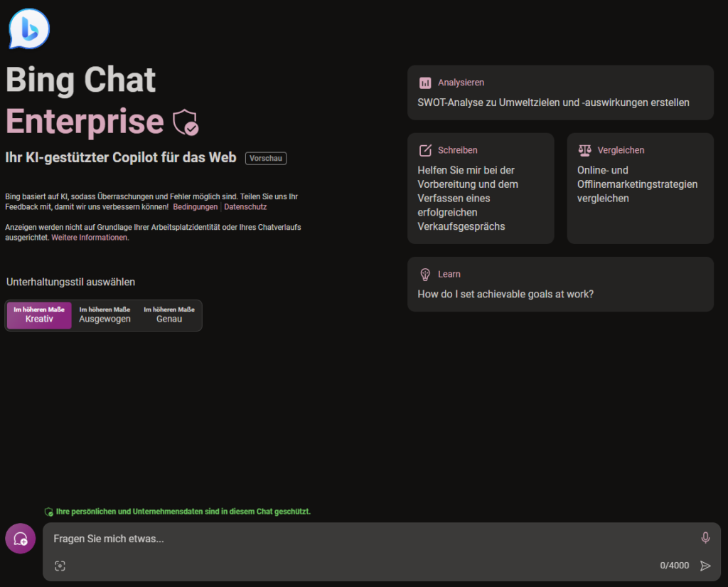Image resolution: width=728 pixels, height=587 pixels.
Task: Click the Vergleichen scales icon
Action: [x=584, y=150]
